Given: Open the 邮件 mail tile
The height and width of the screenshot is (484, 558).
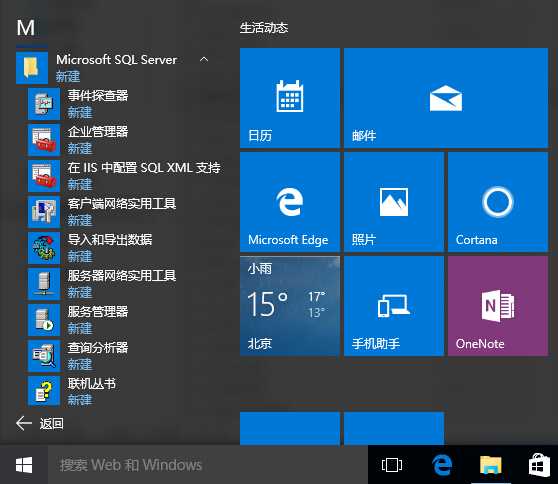Looking at the screenshot, I should [446, 98].
